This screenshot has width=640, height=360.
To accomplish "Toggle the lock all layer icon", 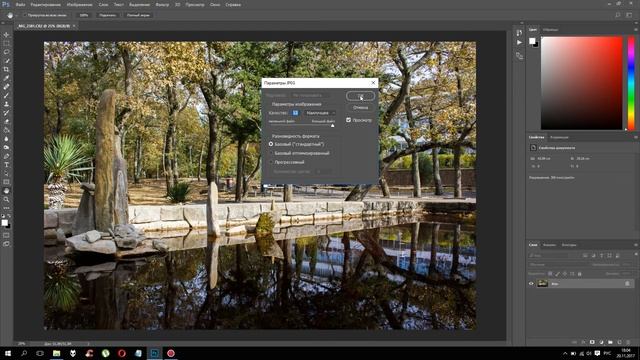I will (x=580, y=274).
